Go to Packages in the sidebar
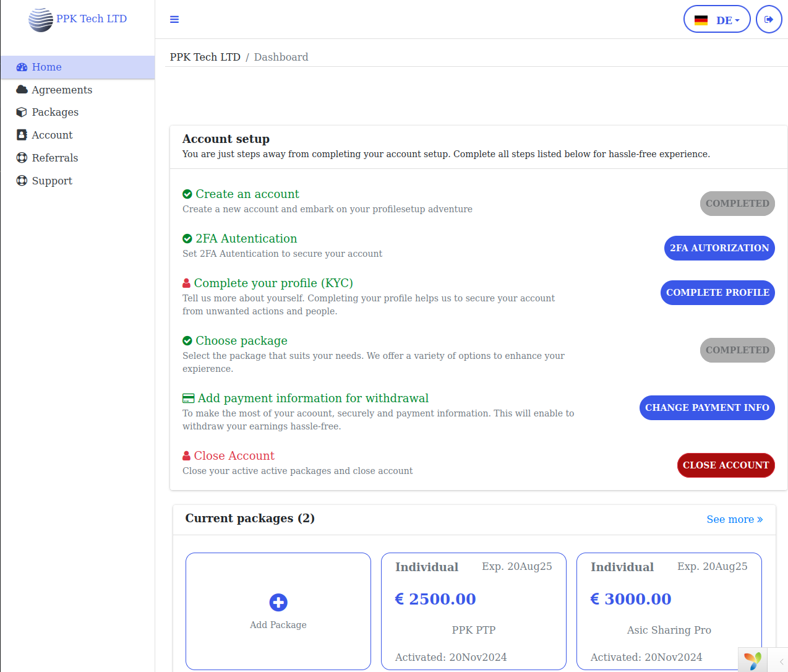The image size is (788, 672). tap(55, 112)
